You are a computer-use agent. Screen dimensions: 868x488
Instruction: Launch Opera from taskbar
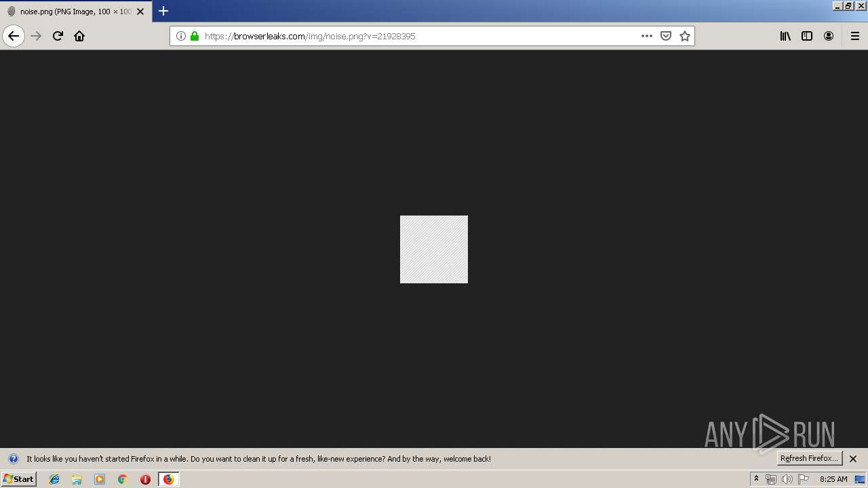tap(145, 479)
